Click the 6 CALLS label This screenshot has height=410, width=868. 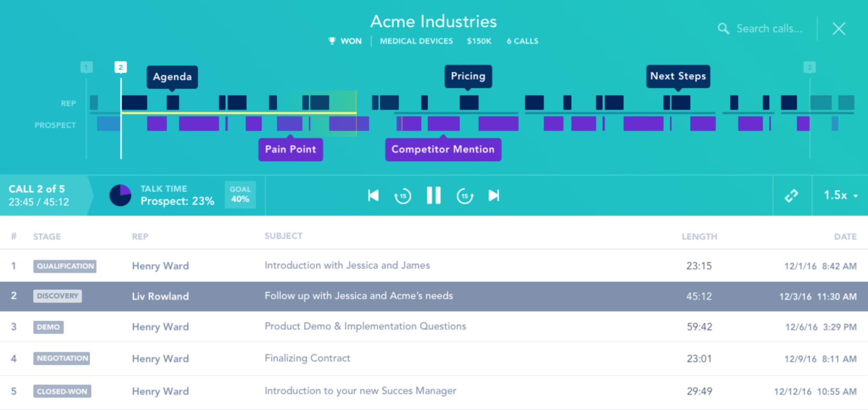coord(523,41)
